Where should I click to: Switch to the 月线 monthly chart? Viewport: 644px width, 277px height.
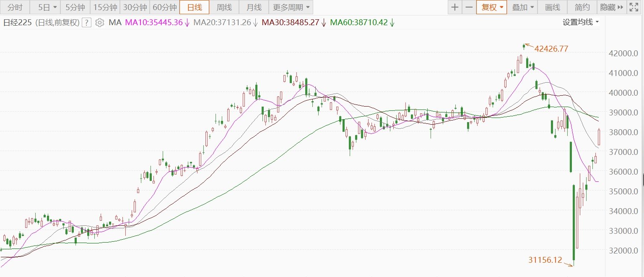tap(254, 7)
